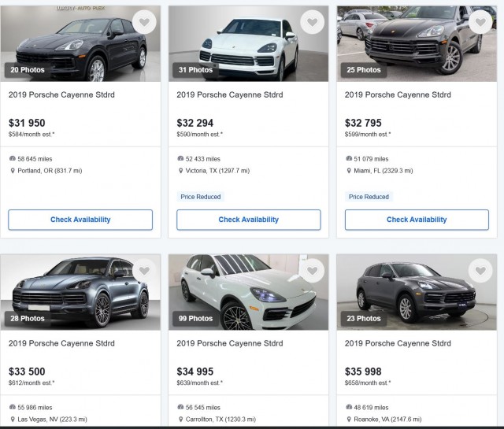Image resolution: width=504 pixels, height=429 pixels.
Task: Tap heart icon on $34 995 Carrollton Cayenne
Action: coord(312,271)
